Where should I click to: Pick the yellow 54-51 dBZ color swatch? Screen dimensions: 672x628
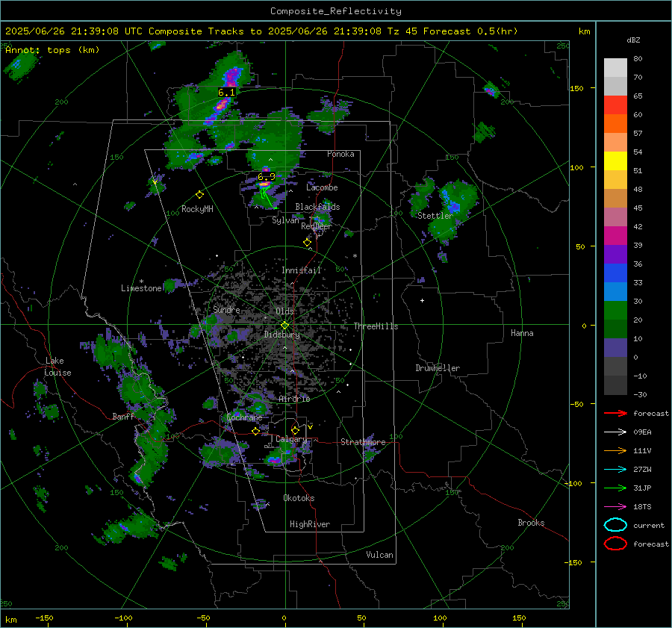(615, 161)
